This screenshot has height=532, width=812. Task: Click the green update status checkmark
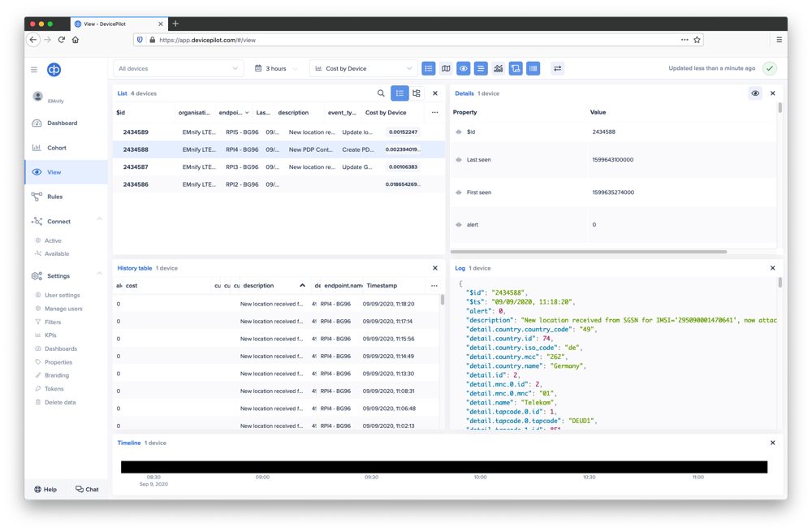[770, 68]
